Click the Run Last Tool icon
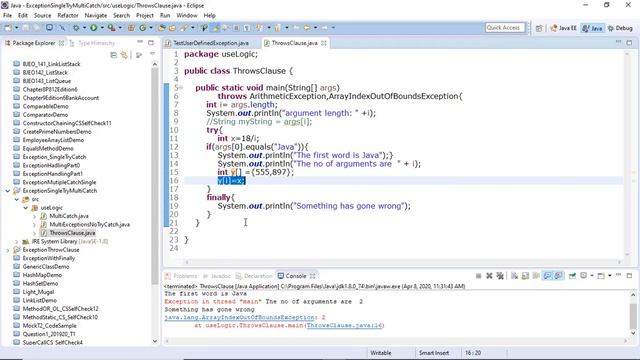Viewport: 640px width, 360px height. point(111,28)
